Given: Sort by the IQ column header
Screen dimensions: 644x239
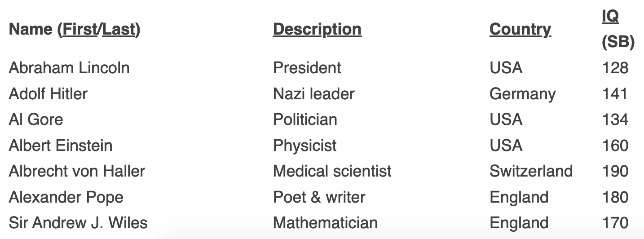Looking at the screenshot, I should (x=610, y=17).
